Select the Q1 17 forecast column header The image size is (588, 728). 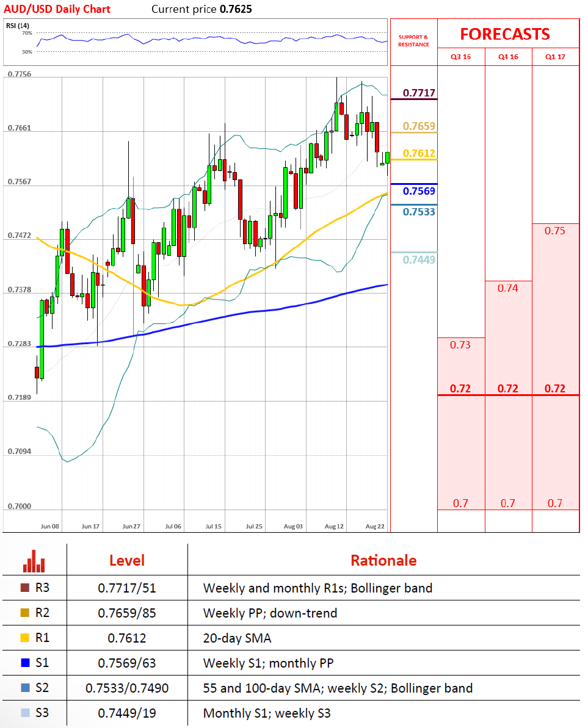[555, 57]
